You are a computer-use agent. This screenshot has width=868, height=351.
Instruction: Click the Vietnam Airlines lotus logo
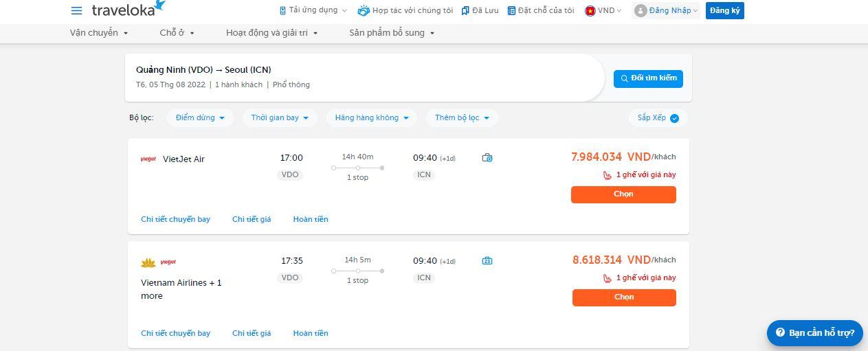148,262
